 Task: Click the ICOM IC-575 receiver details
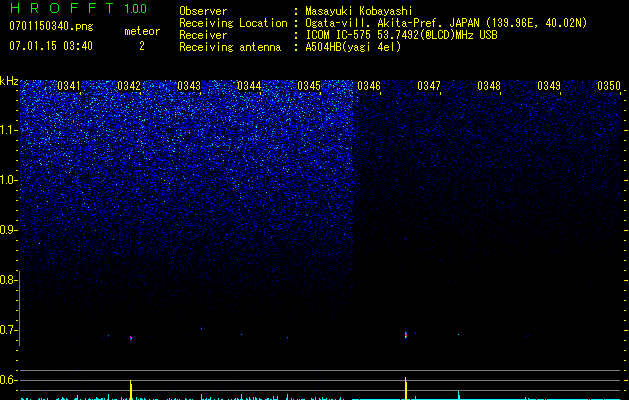click(x=401, y=35)
